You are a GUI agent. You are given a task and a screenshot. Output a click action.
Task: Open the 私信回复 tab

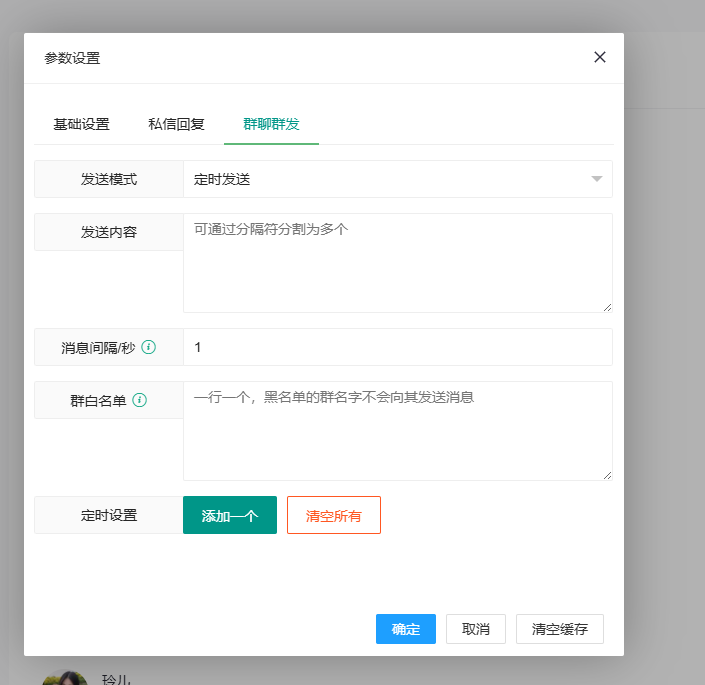(176, 124)
